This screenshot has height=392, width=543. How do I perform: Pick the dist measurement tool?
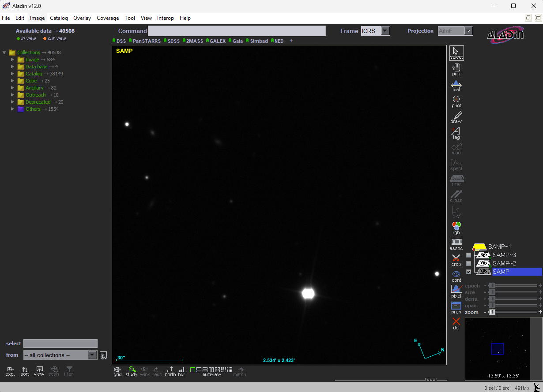coord(456,86)
